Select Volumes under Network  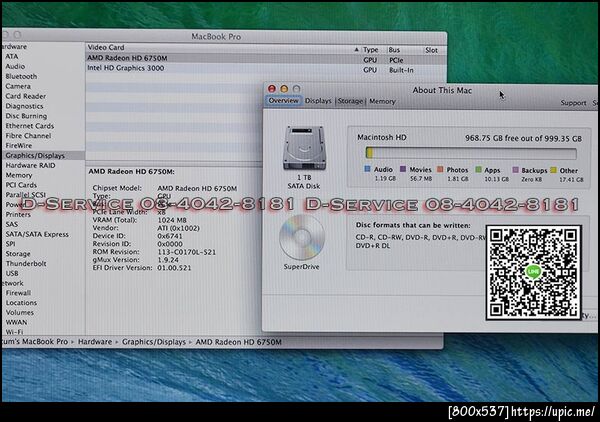click(20, 313)
